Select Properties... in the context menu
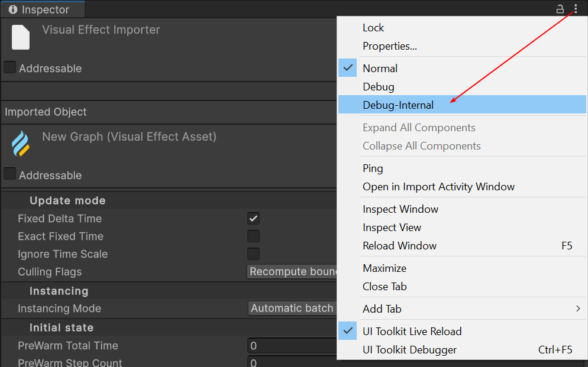588x367 pixels. [390, 46]
